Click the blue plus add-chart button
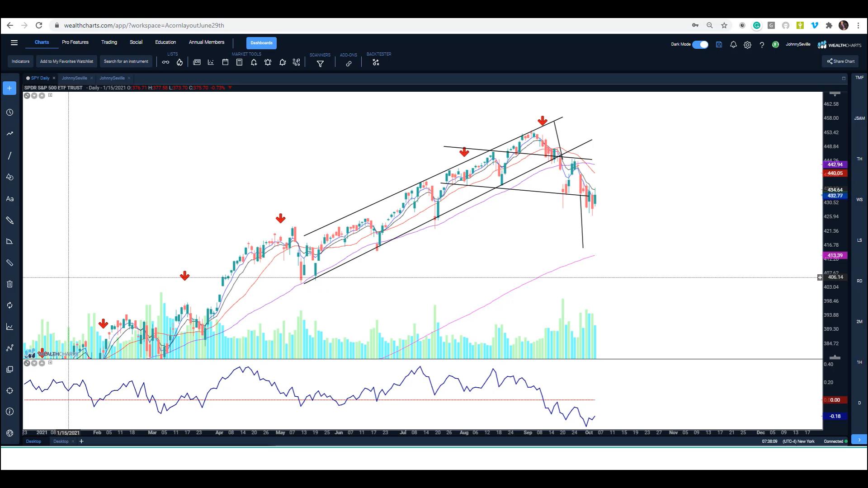The height and width of the screenshot is (488, 868). tap(9, 88)
